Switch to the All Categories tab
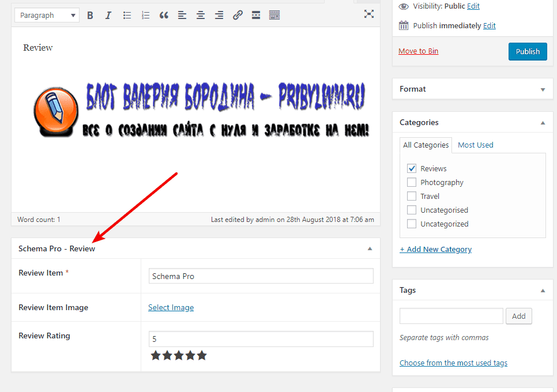Image resolution: width=557 pixels, height=392 pixels. [426, 145]
